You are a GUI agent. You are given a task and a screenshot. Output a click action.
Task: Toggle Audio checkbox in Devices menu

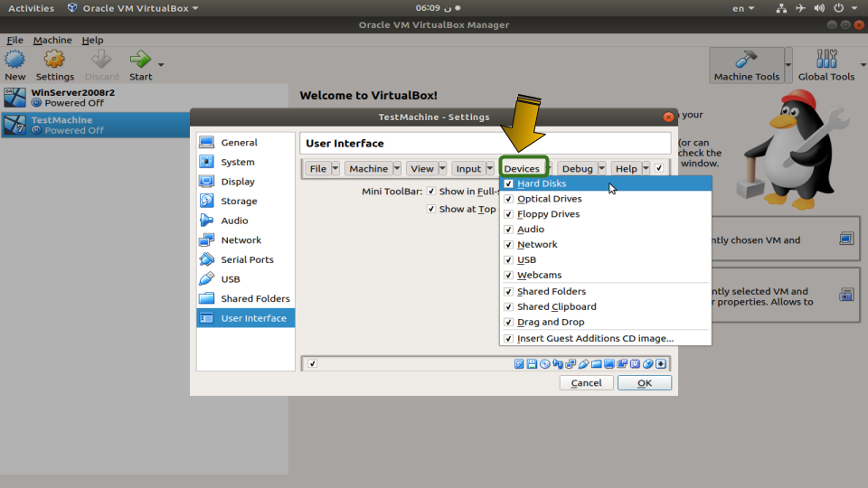pyautogui.click(x=509, y=229)
